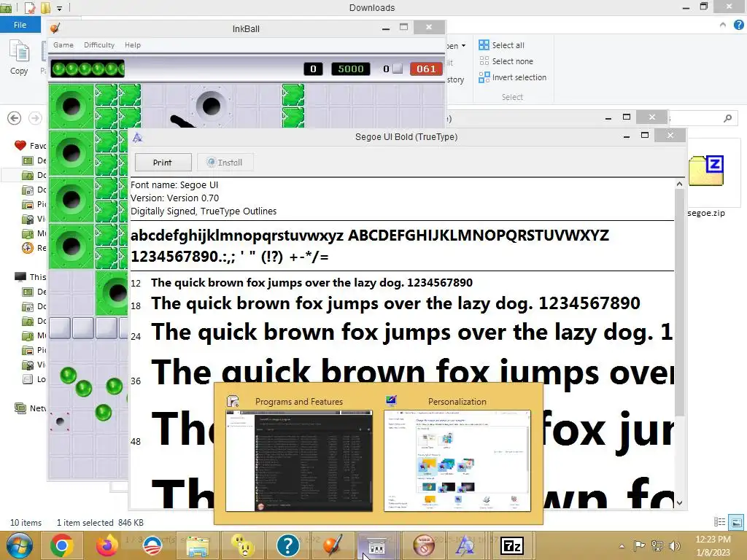Open 7-Zip from the taskbar
Screen dimensions: 747x560
click(x=511, y=545)
